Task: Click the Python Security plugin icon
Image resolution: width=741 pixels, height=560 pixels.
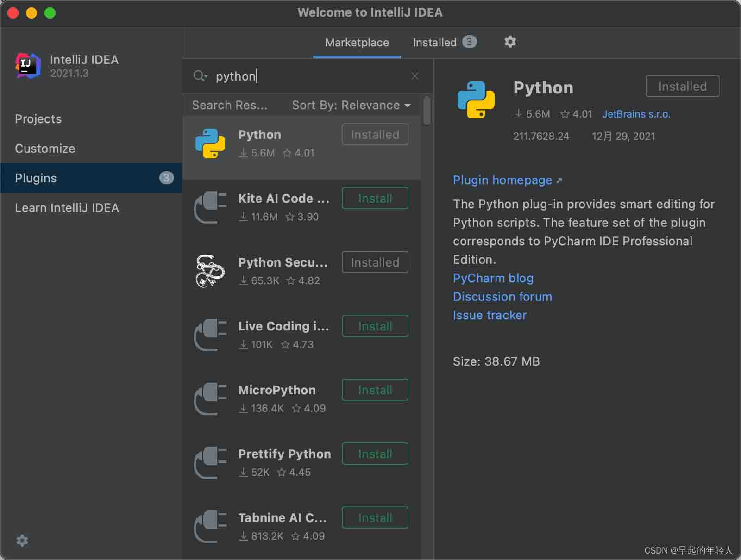Action: click(210, 271)
